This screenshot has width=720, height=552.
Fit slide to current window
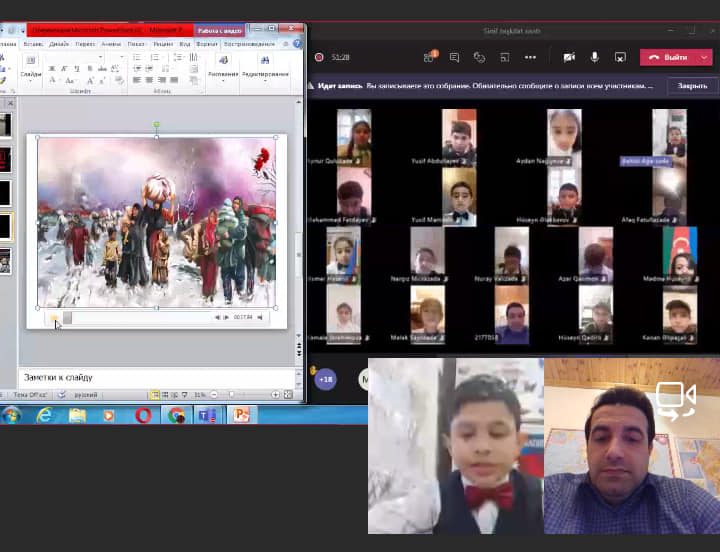pos(288,394)
